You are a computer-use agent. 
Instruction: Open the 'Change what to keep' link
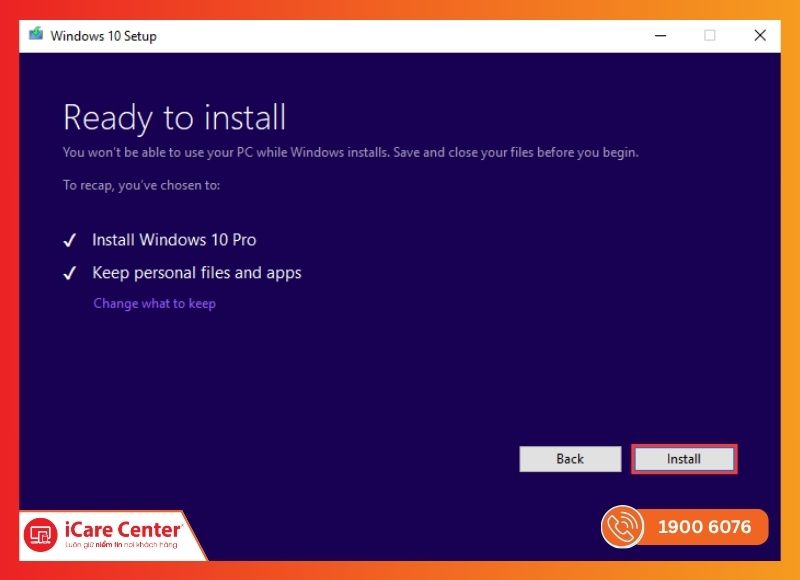[x=155, y=304]
